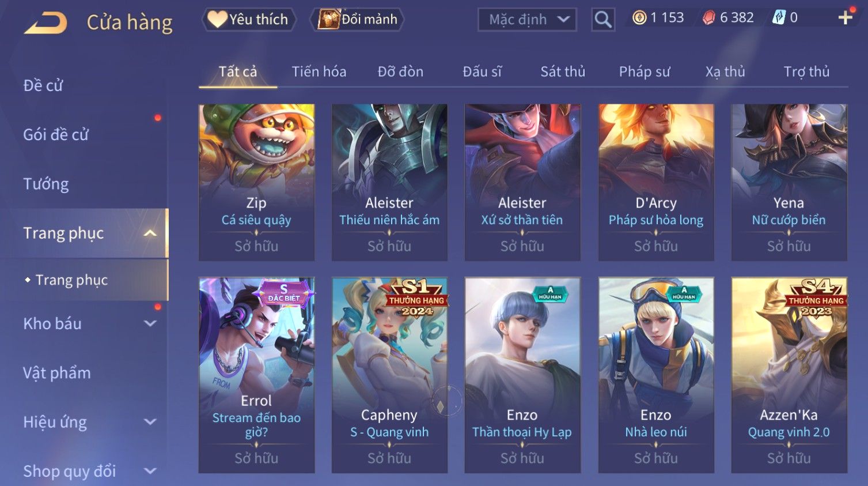The height and width of the screenshot is (486, 868).
Task: Open the Capheny S - Quang vinh skin
Action: [389, 375]
